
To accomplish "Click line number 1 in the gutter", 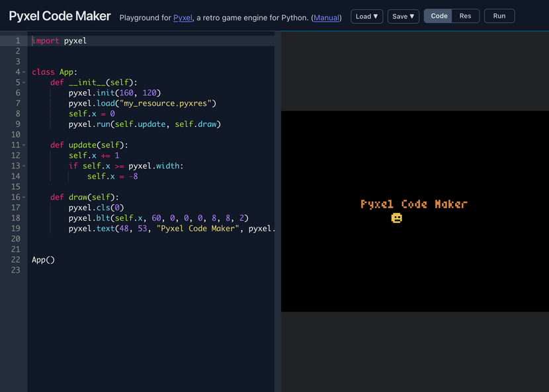I will [17, 41].
